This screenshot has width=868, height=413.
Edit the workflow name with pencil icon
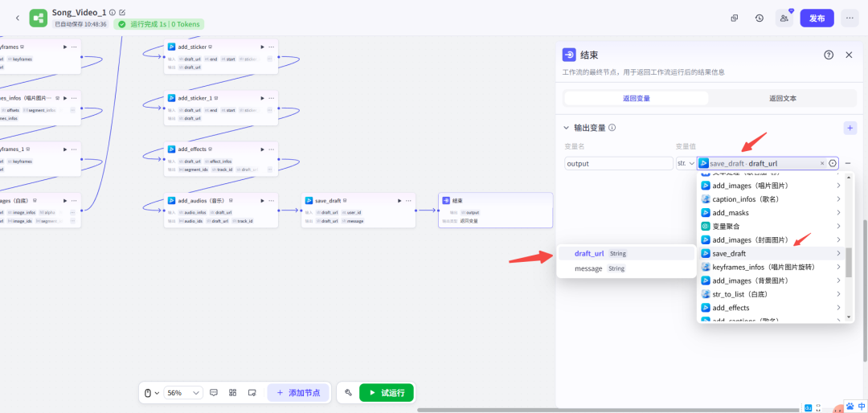[x=122, y=12]
